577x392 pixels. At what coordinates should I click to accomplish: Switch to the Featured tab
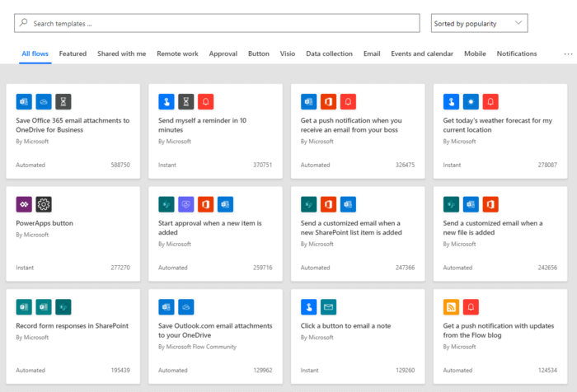tap(73, 54)
